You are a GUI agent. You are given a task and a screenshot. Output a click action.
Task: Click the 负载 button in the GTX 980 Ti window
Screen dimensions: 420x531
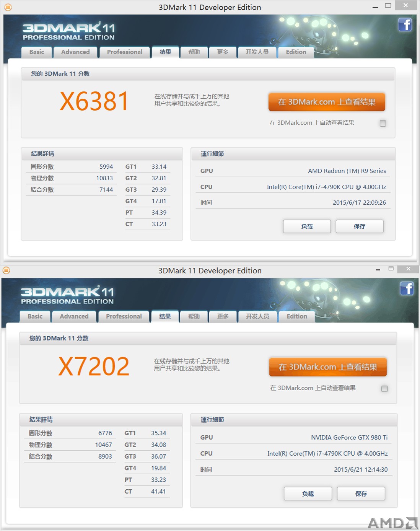(308, 494)
